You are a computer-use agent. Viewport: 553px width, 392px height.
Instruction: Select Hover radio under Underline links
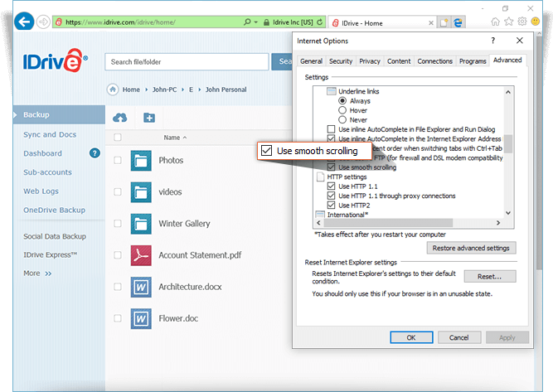tap(342, 110)
